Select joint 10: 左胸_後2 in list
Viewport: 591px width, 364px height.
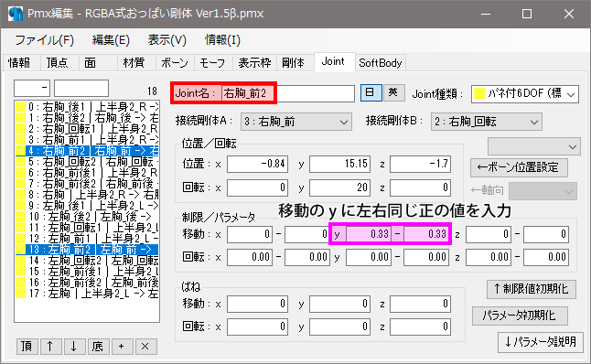(87, 217)
